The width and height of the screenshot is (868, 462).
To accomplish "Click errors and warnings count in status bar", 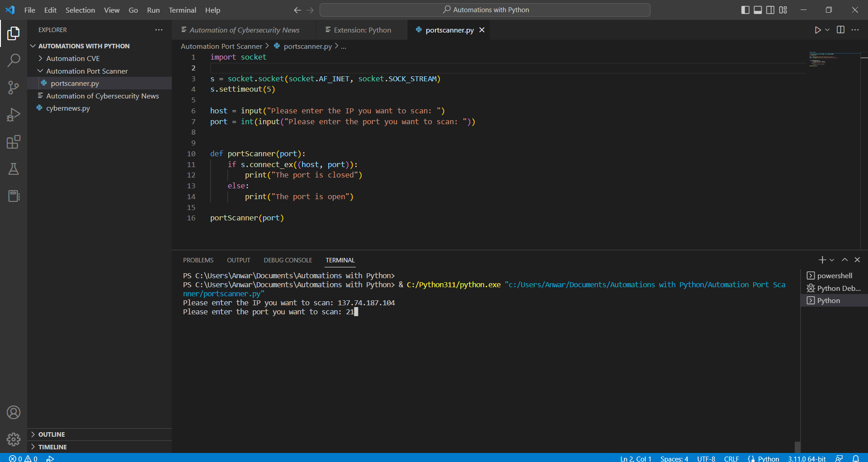I will pyautogui.click(x=24, y=458).
